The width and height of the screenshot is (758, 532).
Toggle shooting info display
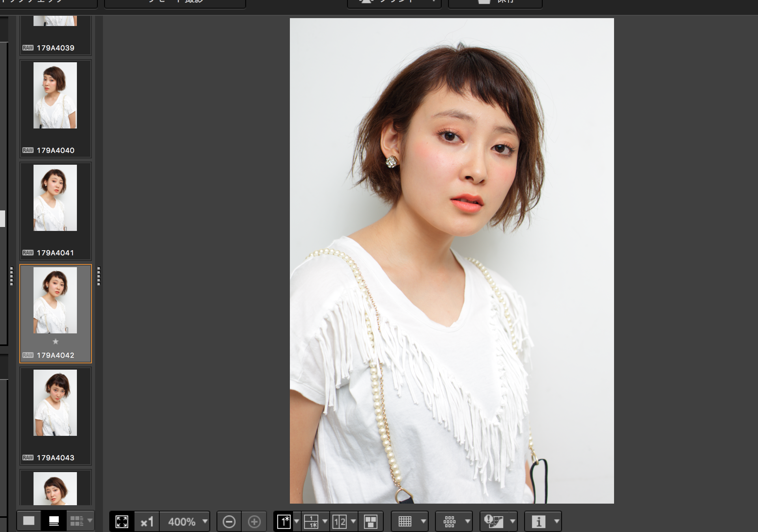[538, 522]
